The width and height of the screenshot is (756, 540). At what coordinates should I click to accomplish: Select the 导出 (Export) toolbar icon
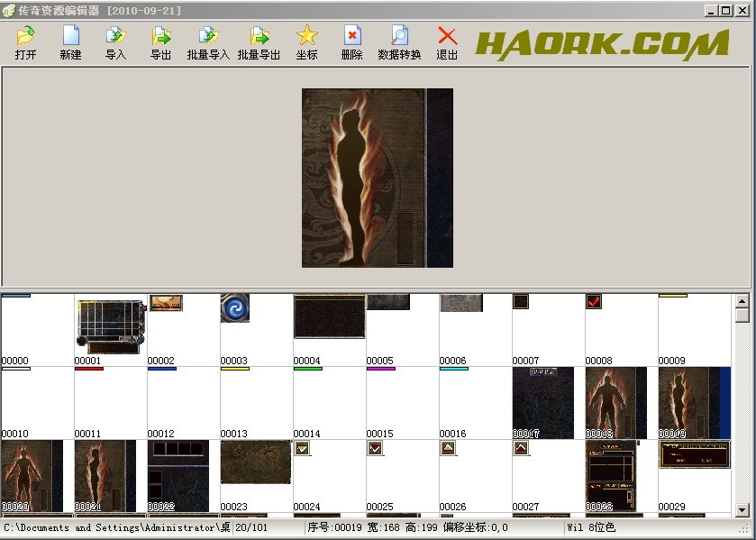(161, 36)
